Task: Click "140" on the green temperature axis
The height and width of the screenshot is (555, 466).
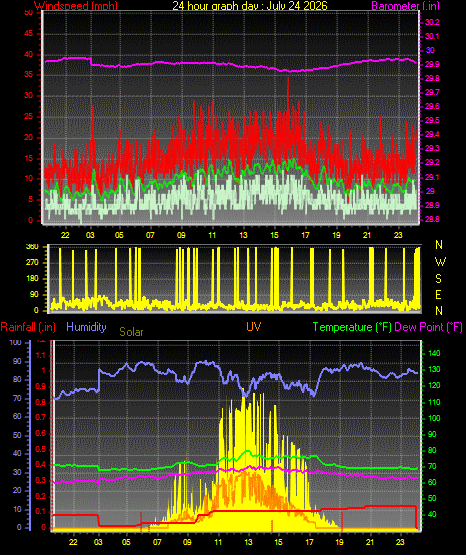Action: click(x=434, y=353)
